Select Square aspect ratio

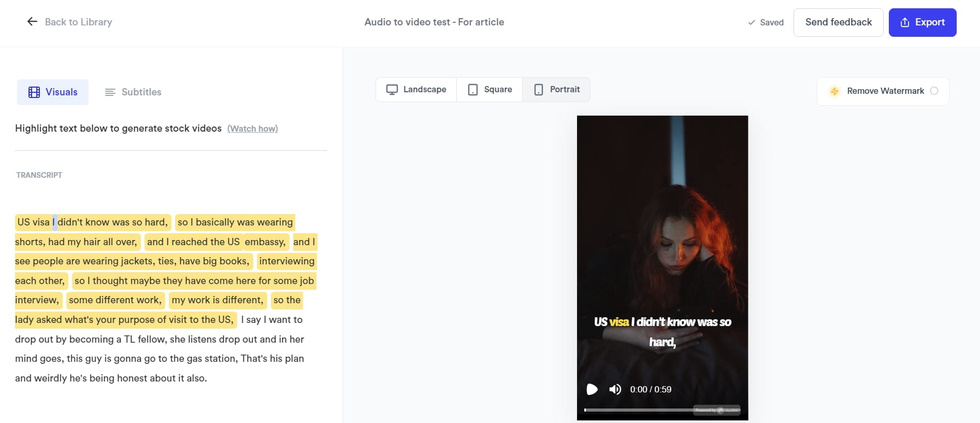489,90
